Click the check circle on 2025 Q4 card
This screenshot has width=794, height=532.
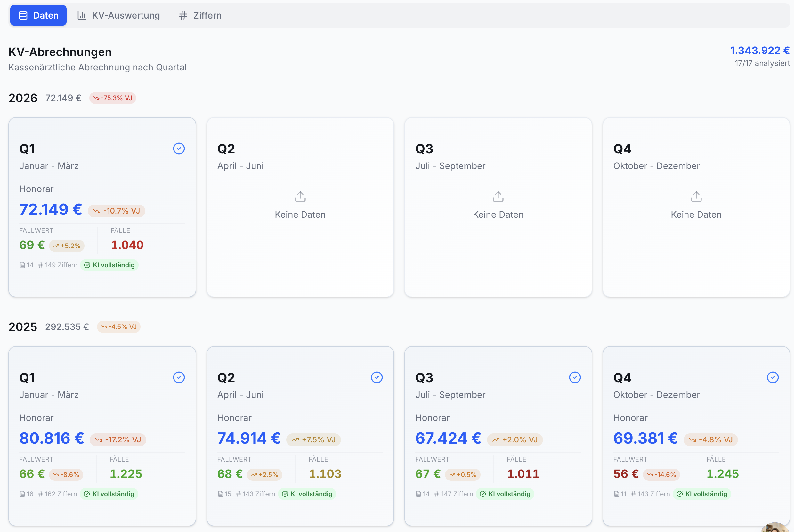point(773,377)
